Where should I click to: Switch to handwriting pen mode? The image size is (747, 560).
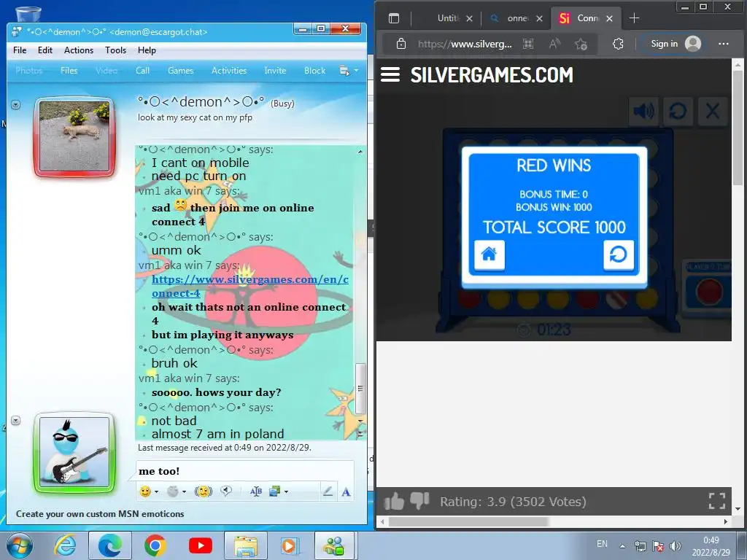tap(328, 491)
